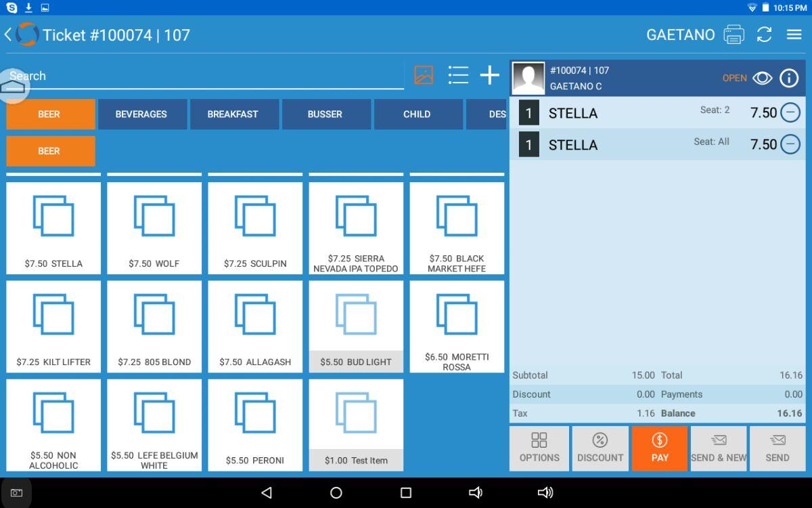Image resolution: width=812 pixels, height=508 pixels.
Task: Add $1.00 Test Item
Action: (x=356, y=425)
